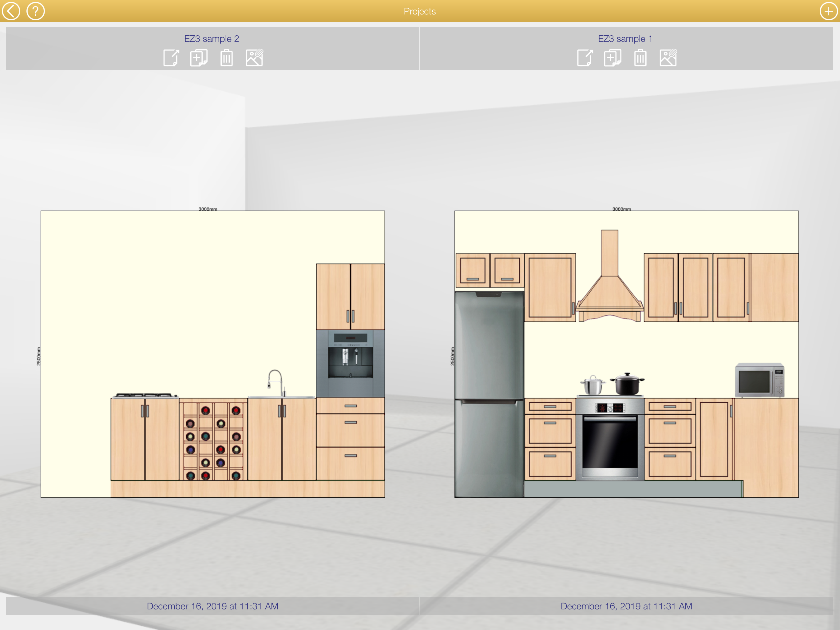Click the EZ3 sample 2 title
Screen dimensions: 840x630
[x=212, y=39]
